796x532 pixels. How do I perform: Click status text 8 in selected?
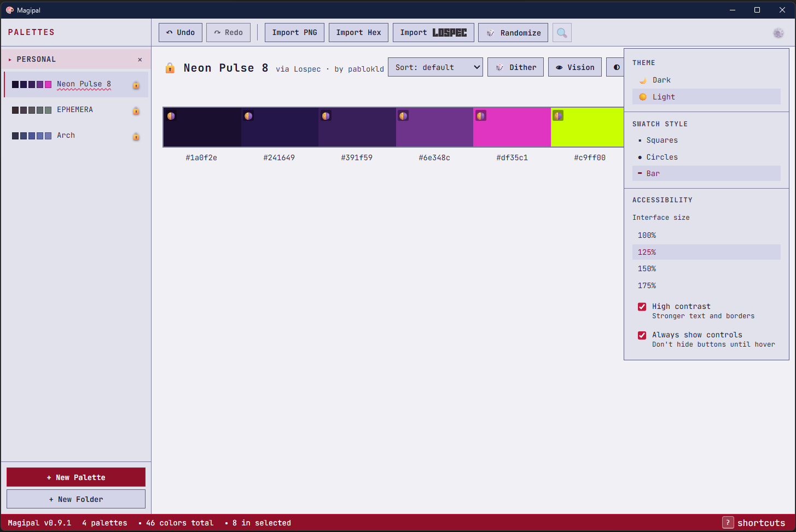[262, 523]
